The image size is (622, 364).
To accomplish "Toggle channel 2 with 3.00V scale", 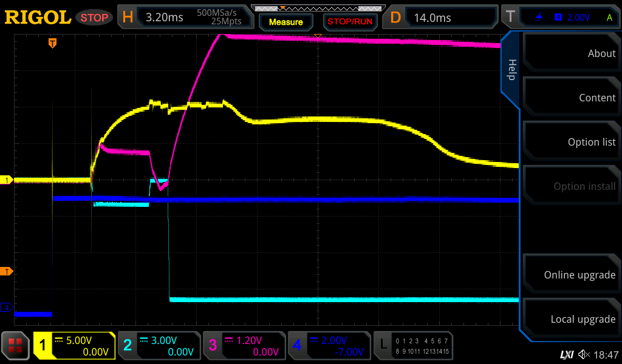I will [159, 346].
